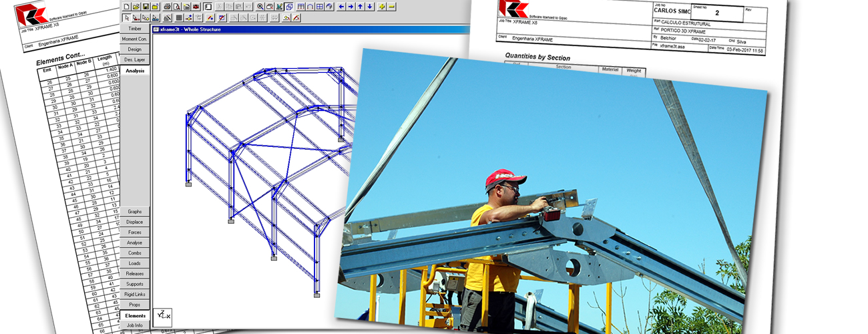The height and width of the screenshot is (334, 868).
Task: Select the arrow pointer tool icon
Action: click(x=127, y=18)
